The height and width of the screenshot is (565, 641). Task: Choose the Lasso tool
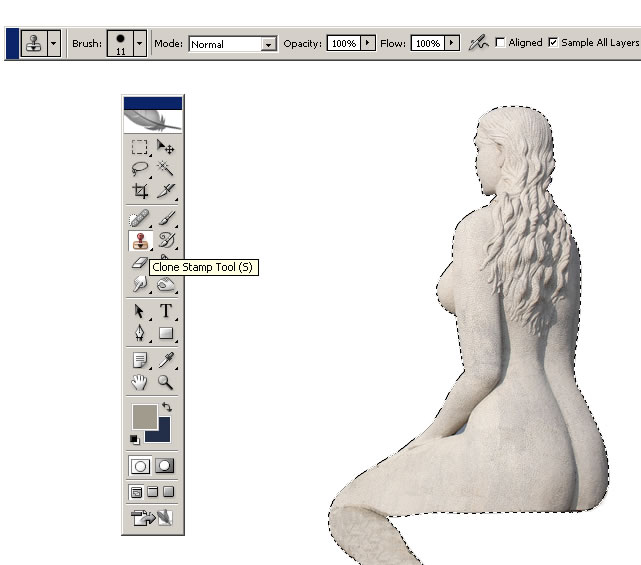[139, 168]
